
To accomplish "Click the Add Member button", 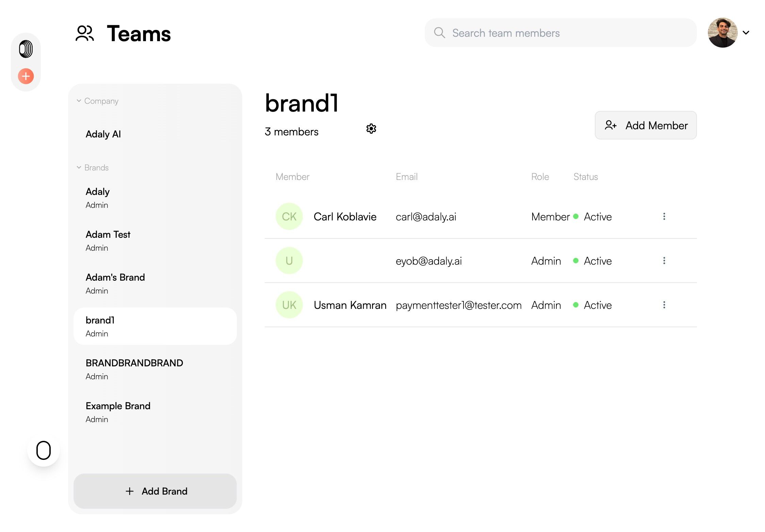I will point(645,126).
